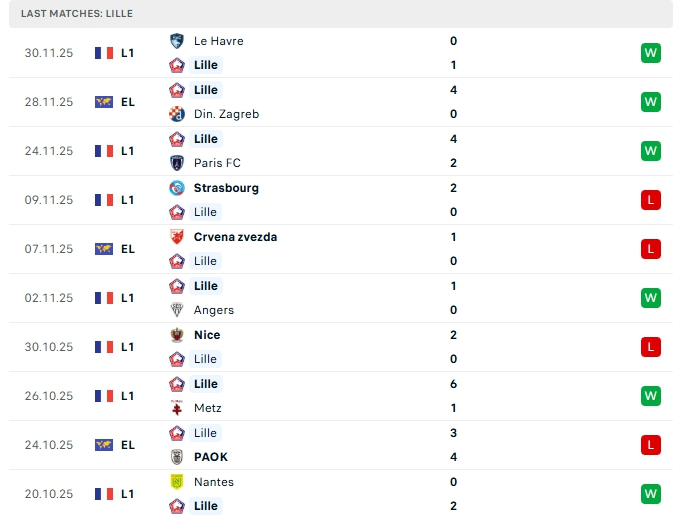Click the Crvena zvezda club crest
Image resolution: width=682 pixels, height=518 pixels.
[x=177, y=237]
